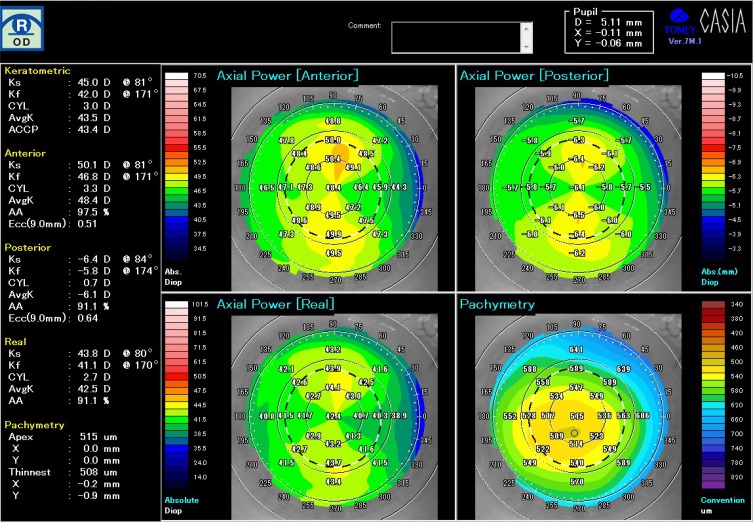The width and height of the screenshot is (753, 522).
Task: Click the Abs.(mm) Diop scale label
Action: pos(719,277)
